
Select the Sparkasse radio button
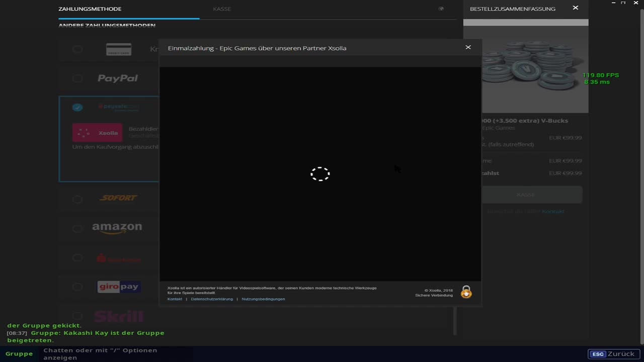pos(77,258)
